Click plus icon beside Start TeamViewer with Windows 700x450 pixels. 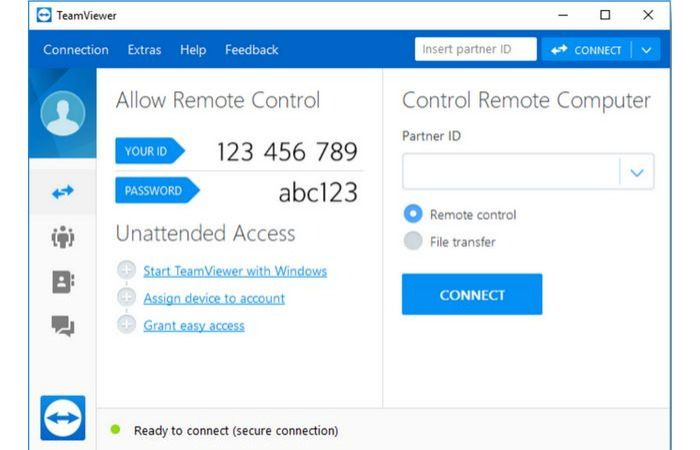point(126,270)
